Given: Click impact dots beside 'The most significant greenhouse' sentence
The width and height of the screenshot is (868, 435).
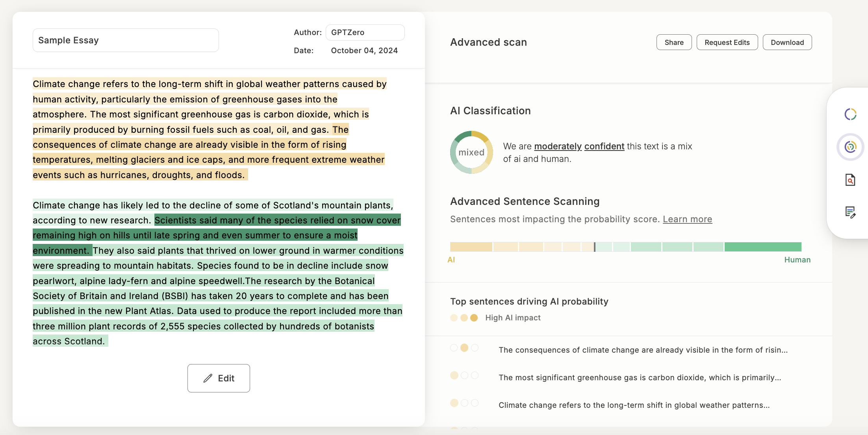Looking at the screenshot, I should tap(464, 376).
